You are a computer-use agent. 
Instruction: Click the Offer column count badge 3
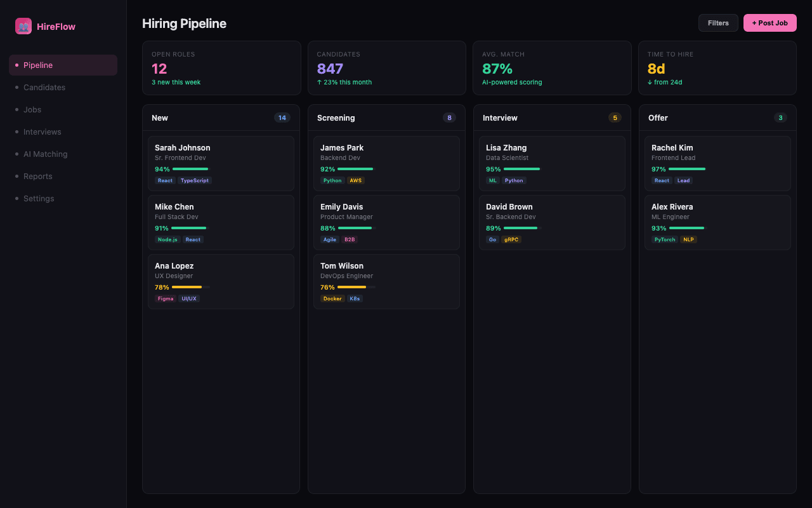pyautogui.click(x=780, y=117)
